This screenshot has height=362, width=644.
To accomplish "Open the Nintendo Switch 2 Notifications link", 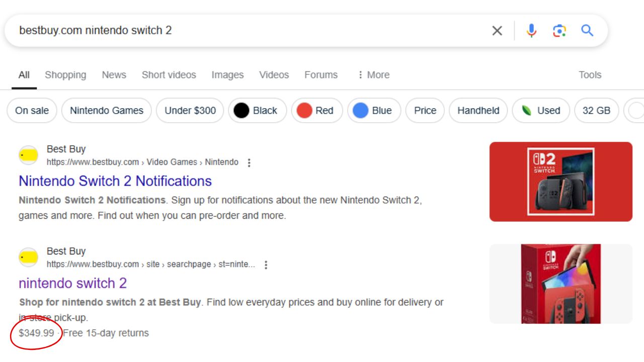I will coord(115,181).
